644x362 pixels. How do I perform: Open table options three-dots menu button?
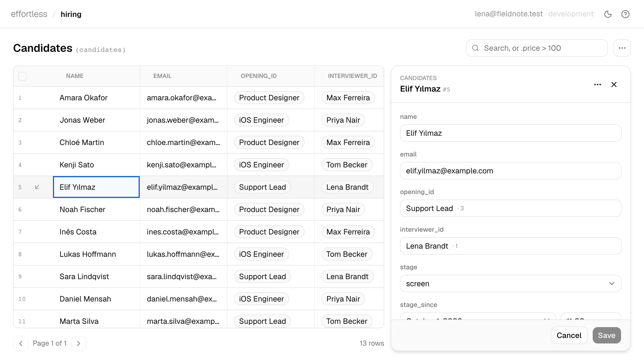point(622,48)
